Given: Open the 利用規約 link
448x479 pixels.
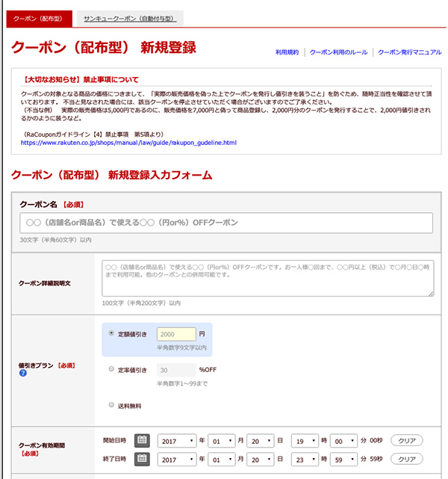Looking at the screenshot, I should pyautogui.click(x=287, y=53).
